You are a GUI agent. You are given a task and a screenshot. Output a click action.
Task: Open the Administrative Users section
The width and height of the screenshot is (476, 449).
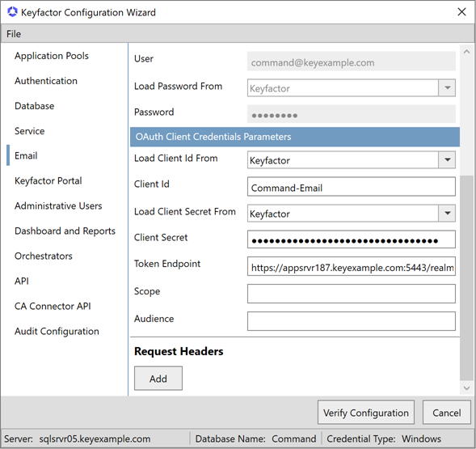(58, 205)
